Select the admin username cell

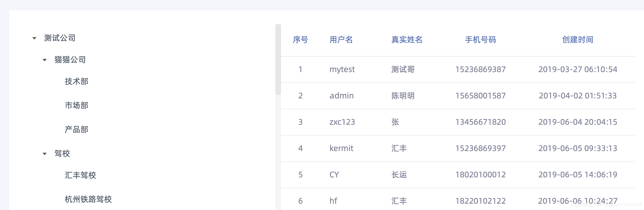click(x=341, y=96)
